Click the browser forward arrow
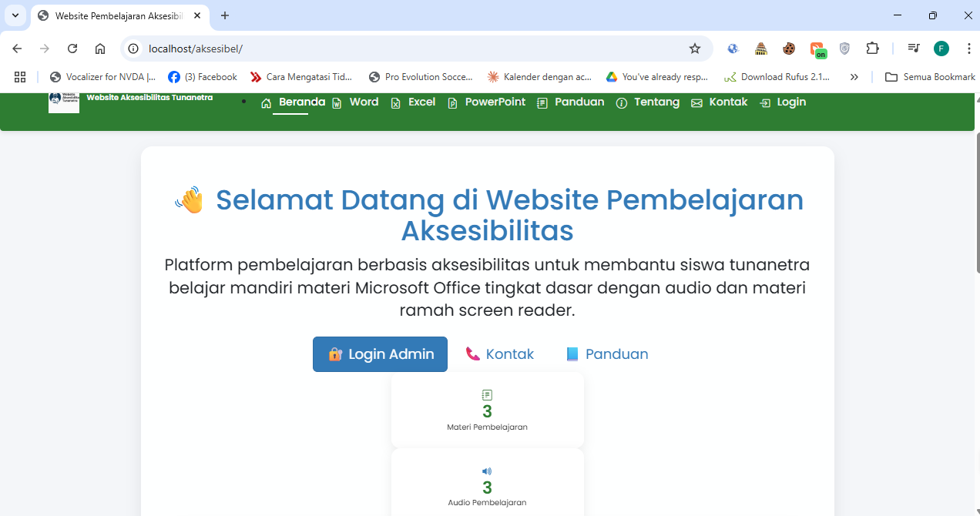Viewport: 980px width, 516px height. (x=45, y=49)
